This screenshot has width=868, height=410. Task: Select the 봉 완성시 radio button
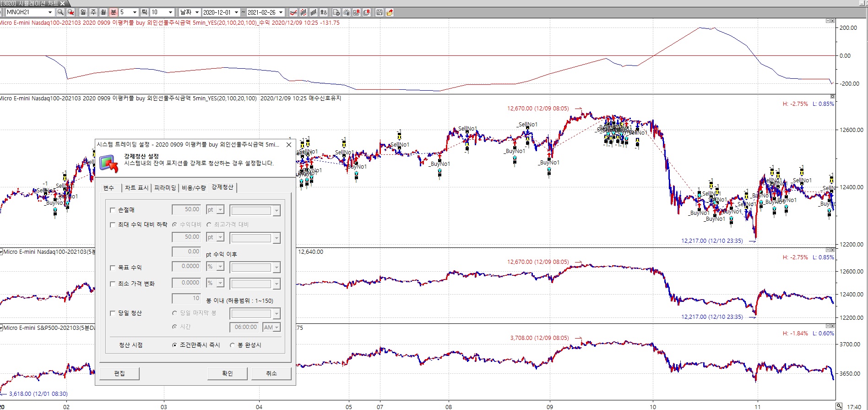point(233,345)
